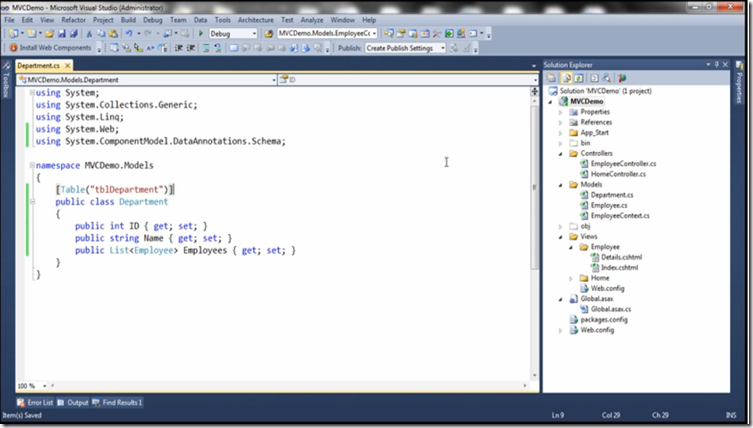Open the Find Results 1 tab
This screenshot has height=428, width=753.
(x=117, y=403)
